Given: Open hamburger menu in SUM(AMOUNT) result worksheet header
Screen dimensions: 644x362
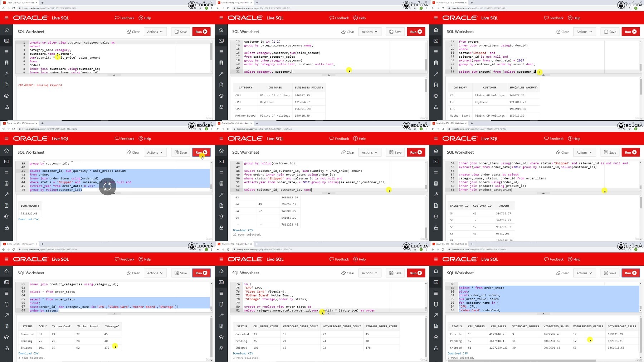Looking at the screenshot, I should (x=6, y=139).
